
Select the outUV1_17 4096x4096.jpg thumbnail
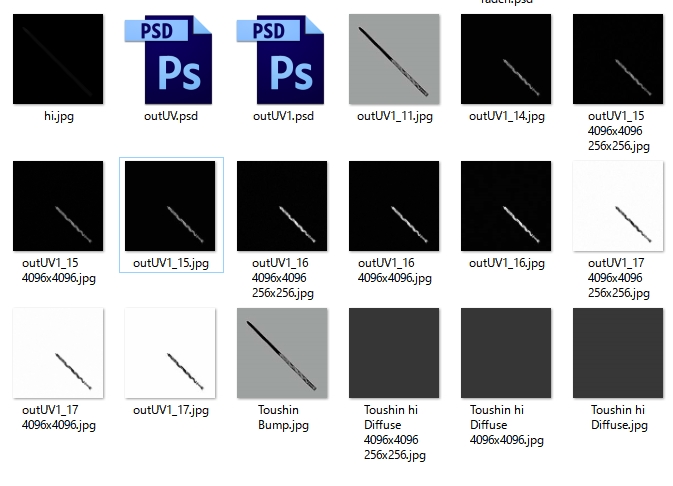pyautogui.click(x=58, y=353)
